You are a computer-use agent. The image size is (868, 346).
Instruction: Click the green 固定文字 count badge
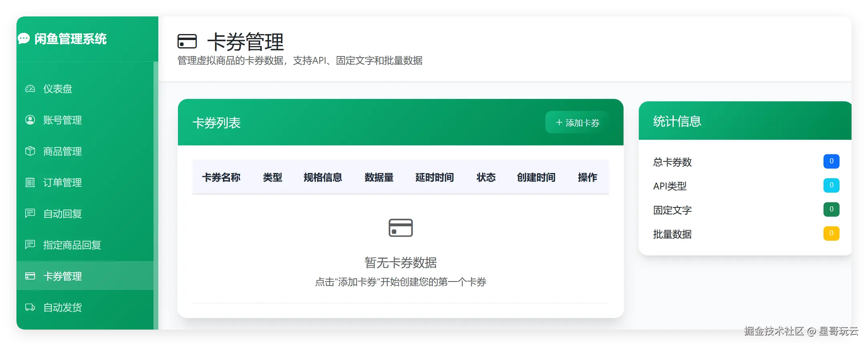click(832, 209)
